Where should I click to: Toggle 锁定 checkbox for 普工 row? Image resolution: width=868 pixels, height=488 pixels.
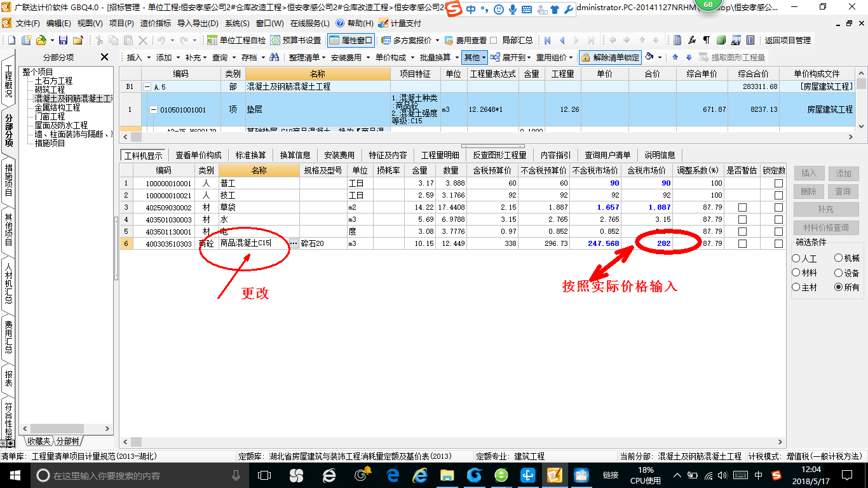pyautogui.click(x=778, y=183)
